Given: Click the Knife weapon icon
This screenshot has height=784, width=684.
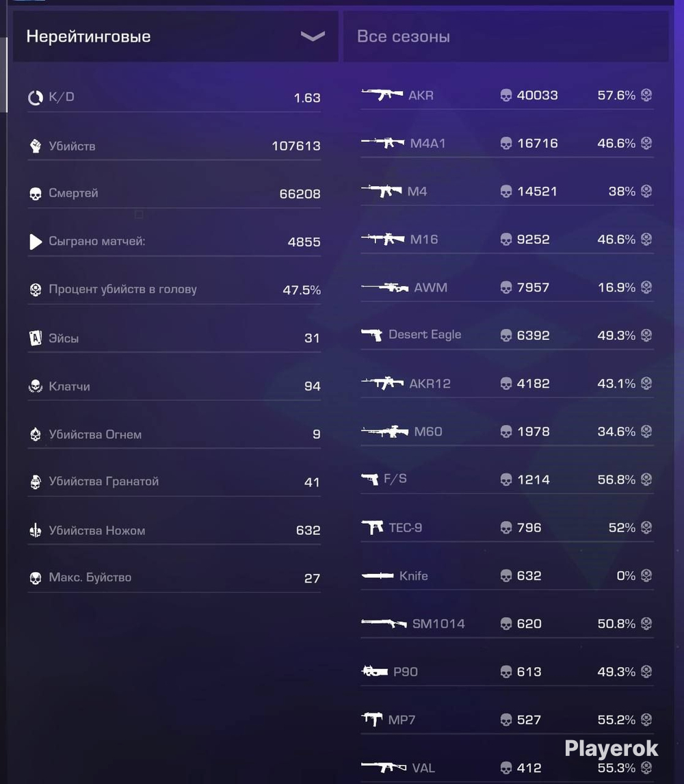Looking at the screenshot, I should pos(378,575).
